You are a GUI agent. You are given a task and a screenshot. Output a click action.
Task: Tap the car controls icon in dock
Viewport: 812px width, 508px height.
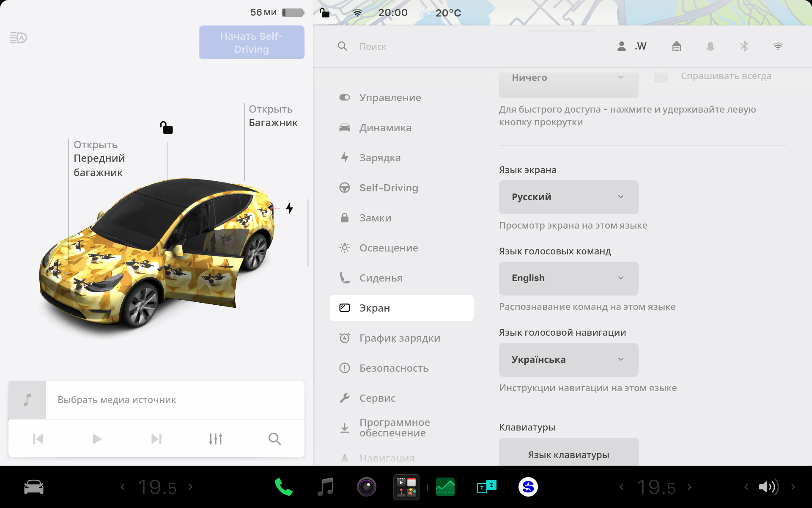34,487
